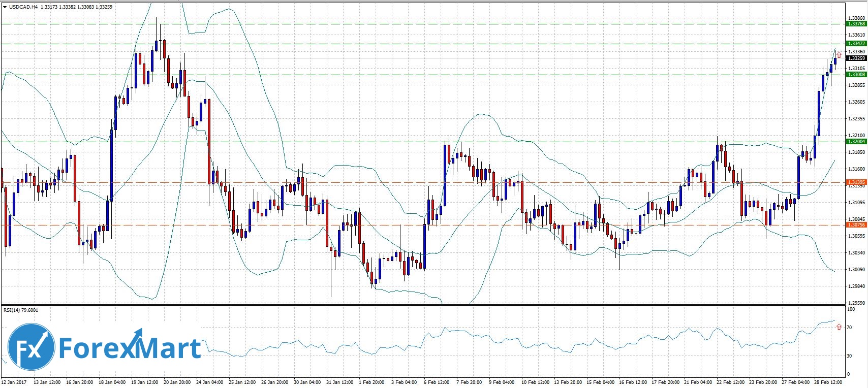Click the 1.32355 price axis value
The width and height of the screenshot is (868, 388).
[x=857, y=118]
